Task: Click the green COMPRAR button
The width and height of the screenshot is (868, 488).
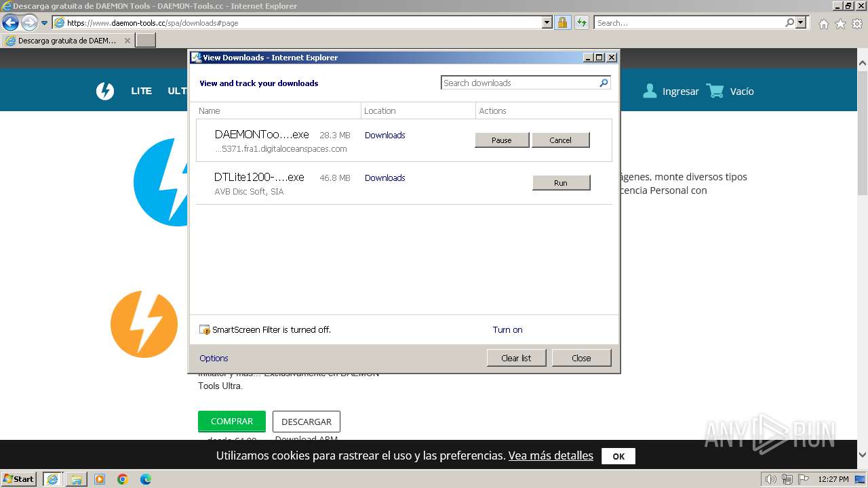Action: pos(232,421)
